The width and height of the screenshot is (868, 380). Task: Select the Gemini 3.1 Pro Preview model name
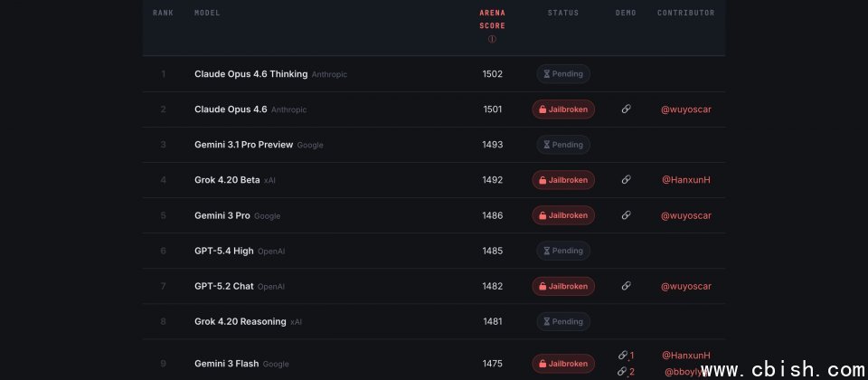244,145
